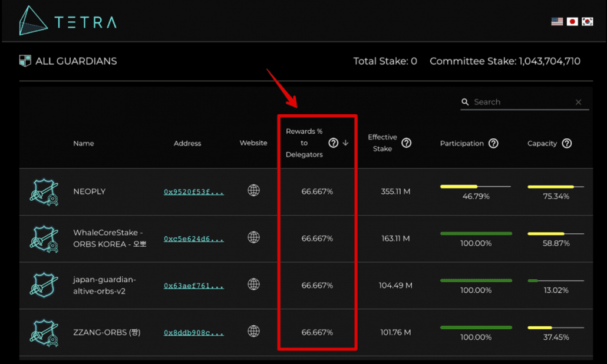Image resolution: width=607 pixels, height=364 pixels.
Task: Open address link 0x9520f53f...
Action: (x=193, y=192)
